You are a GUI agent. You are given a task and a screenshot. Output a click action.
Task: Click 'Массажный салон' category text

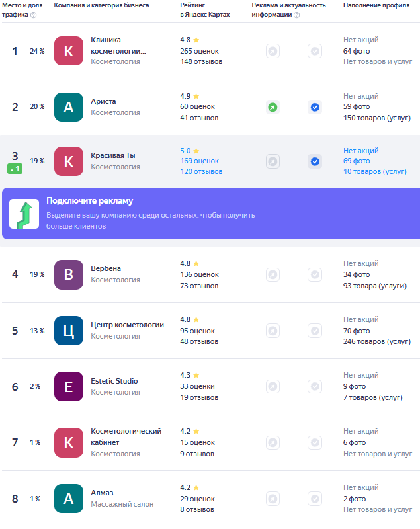pos(122,504)
